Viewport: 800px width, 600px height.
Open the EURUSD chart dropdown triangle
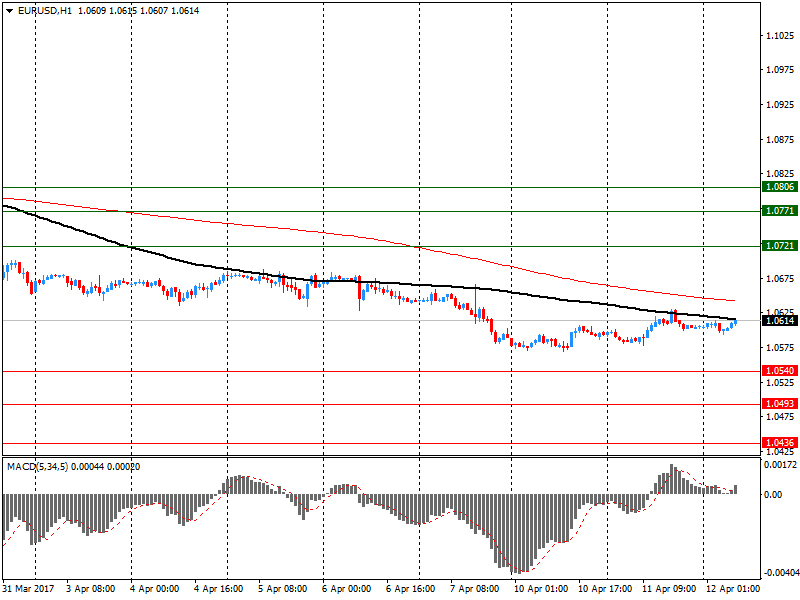(9, 11)
